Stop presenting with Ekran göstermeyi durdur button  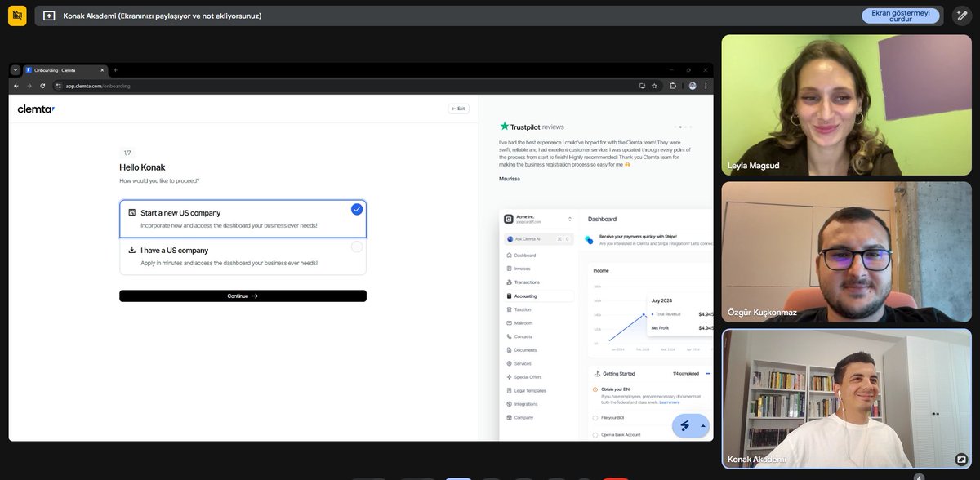(901, 16)
